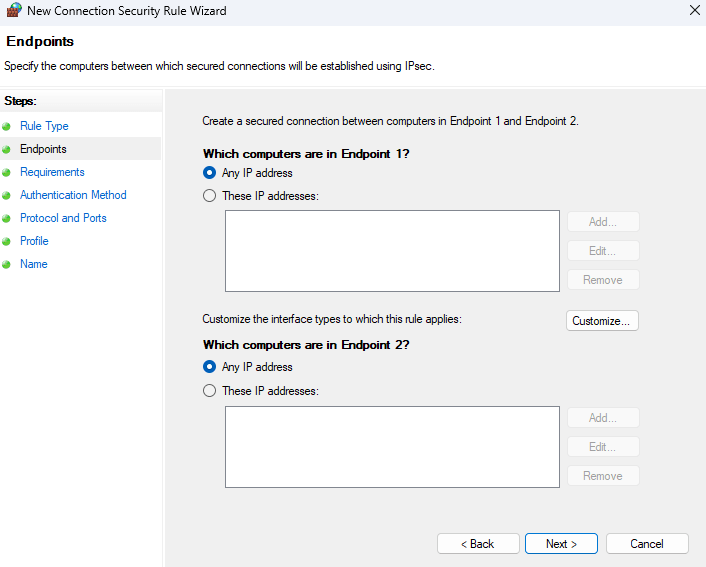Click the firewall wizard title bar icon

[x=14, y=11]
